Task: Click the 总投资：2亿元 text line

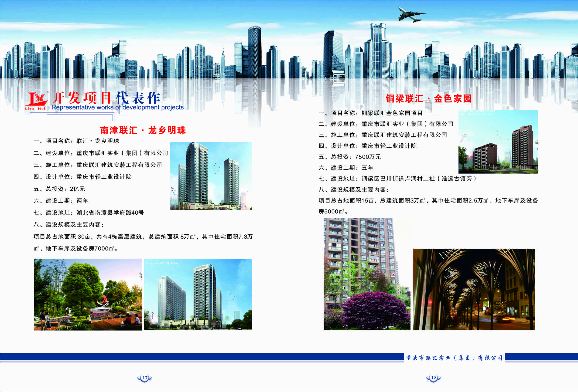Action: [59, 189]
